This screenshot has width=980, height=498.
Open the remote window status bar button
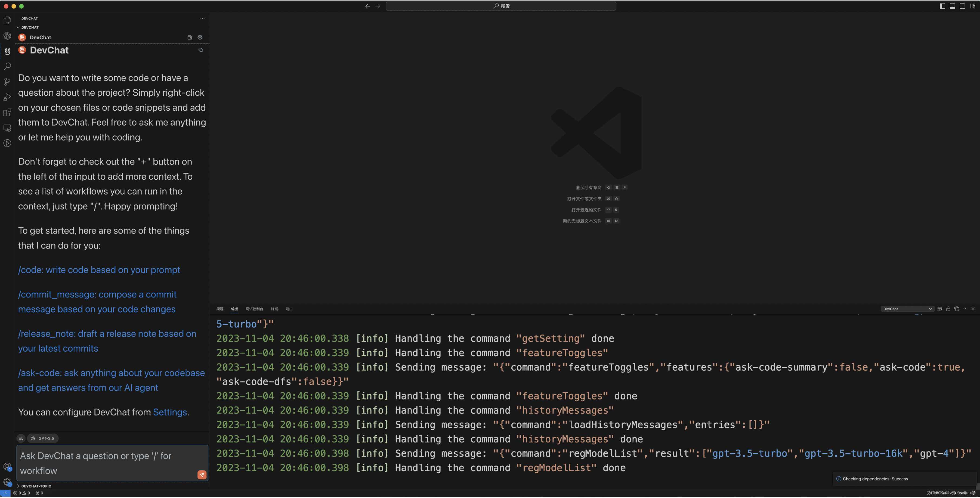click(5, 493)
